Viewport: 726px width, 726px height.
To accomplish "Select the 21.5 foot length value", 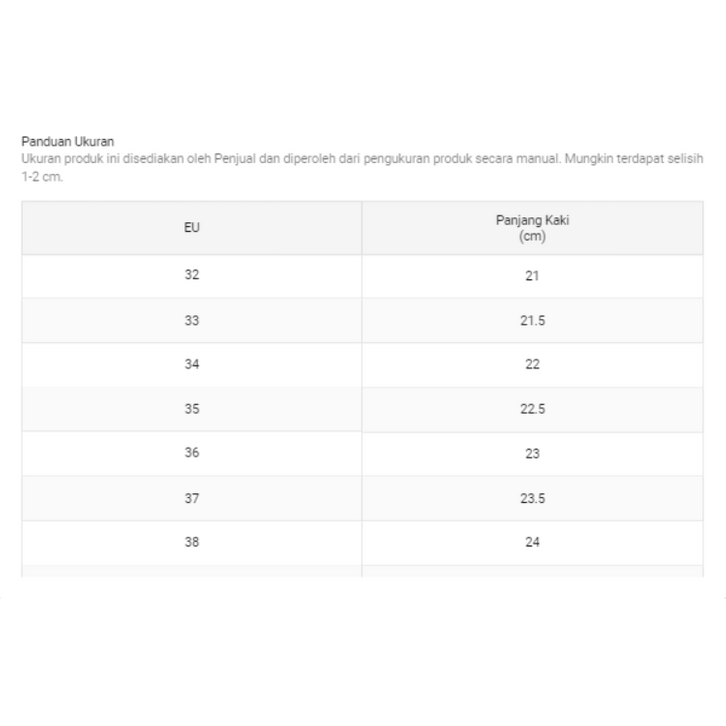I will coord(532,320).
